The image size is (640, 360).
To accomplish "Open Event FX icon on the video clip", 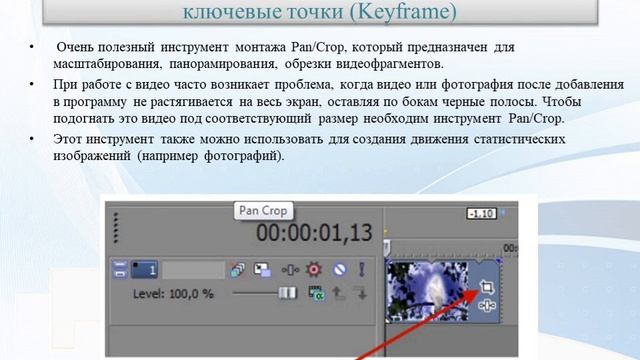I will click(x=487, y=305).
